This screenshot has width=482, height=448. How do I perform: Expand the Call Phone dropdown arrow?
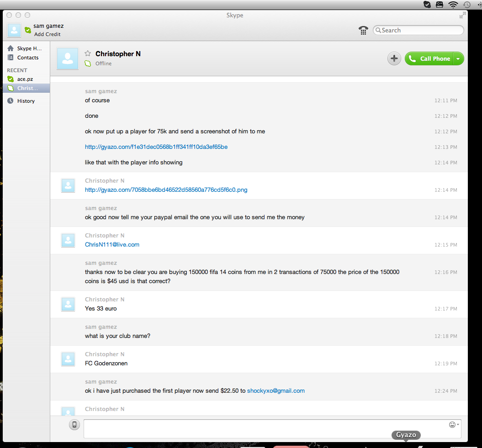[x=458, y=58]
